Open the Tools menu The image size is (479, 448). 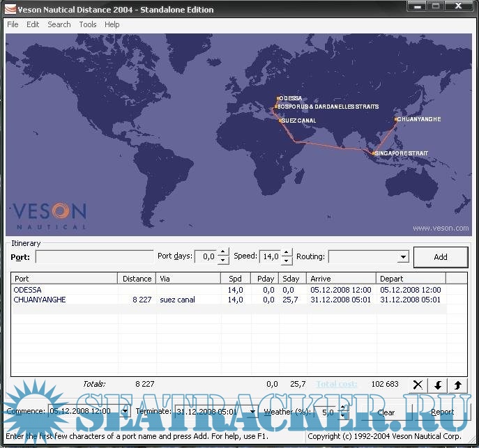(x=88, y=24)
